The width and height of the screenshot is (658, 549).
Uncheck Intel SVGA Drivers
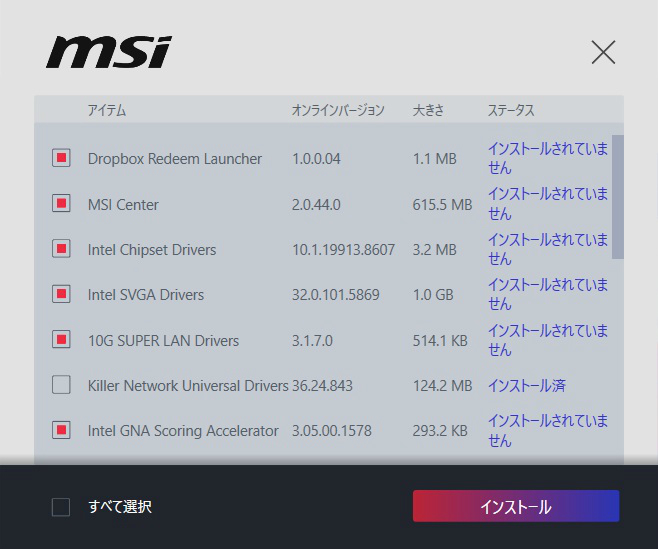(x=61, y=294)
